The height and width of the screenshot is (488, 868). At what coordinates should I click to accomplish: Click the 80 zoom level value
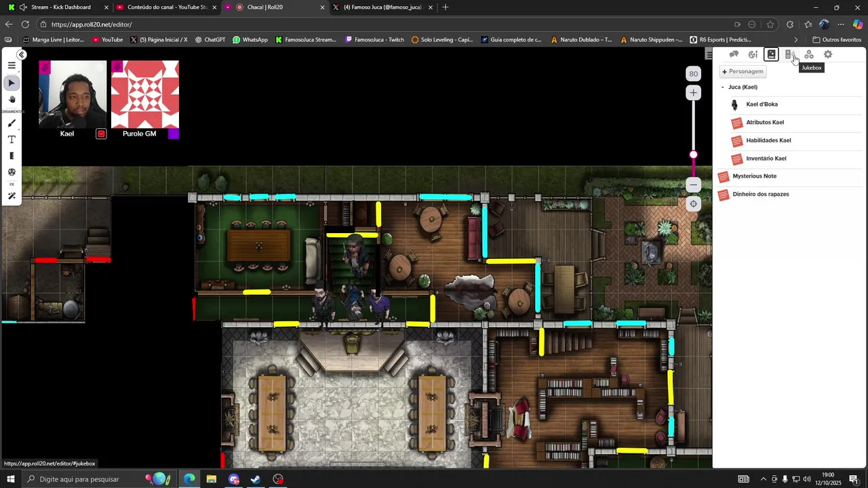tap(693, 74)
